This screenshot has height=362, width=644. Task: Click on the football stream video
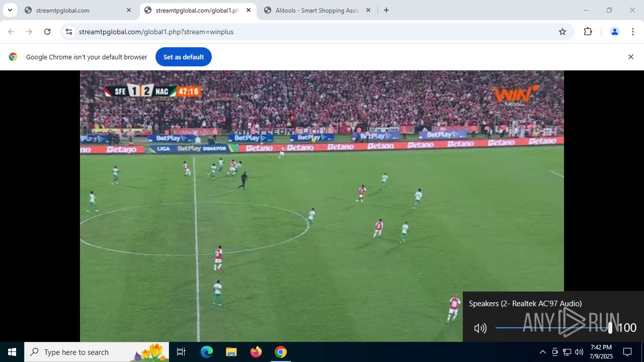322,206
